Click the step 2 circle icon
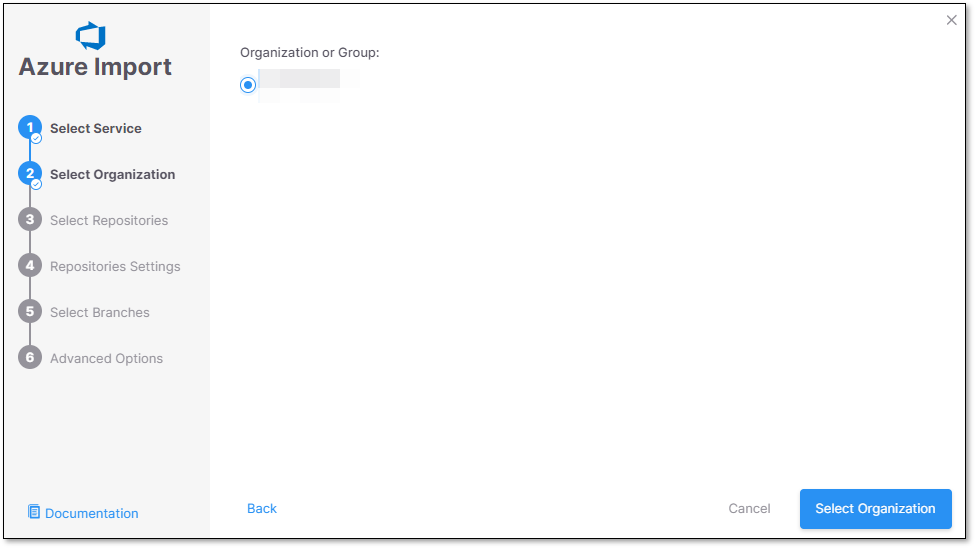This screenshot has height=548, width=975. point(30,174)
